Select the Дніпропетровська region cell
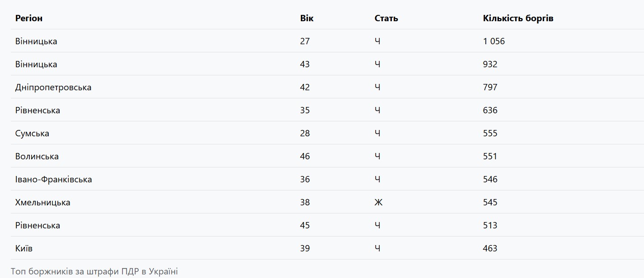Viewport: 644px width, 278px height. click(x=53, y=87)
